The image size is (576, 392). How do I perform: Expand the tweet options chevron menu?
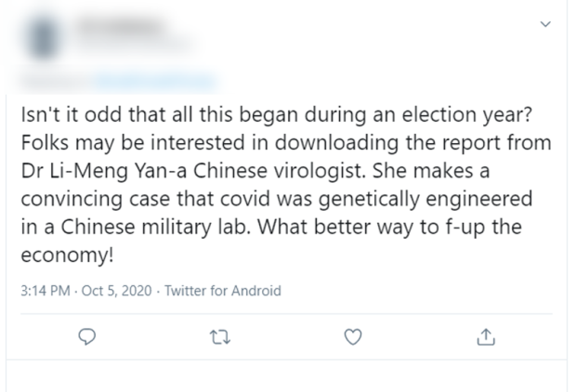click(x=543, y=27)
